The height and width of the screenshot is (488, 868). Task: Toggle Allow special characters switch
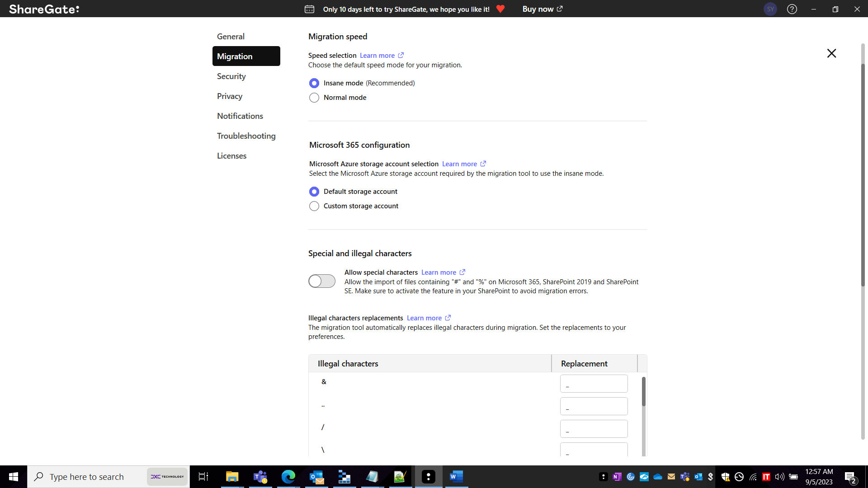(x=322, y=281)
